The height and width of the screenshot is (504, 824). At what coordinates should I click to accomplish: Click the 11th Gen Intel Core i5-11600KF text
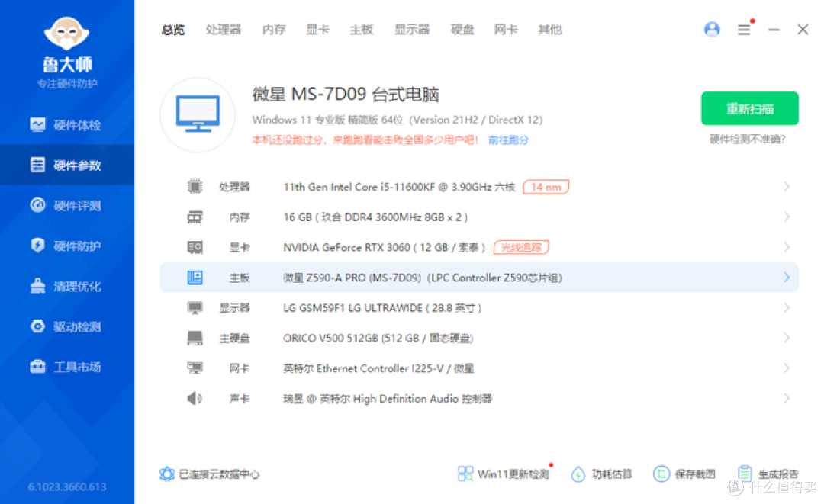point(399,187)
